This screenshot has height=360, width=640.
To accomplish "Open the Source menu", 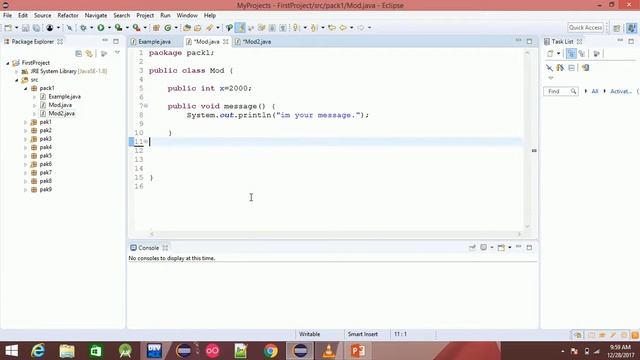I will 42,15.
